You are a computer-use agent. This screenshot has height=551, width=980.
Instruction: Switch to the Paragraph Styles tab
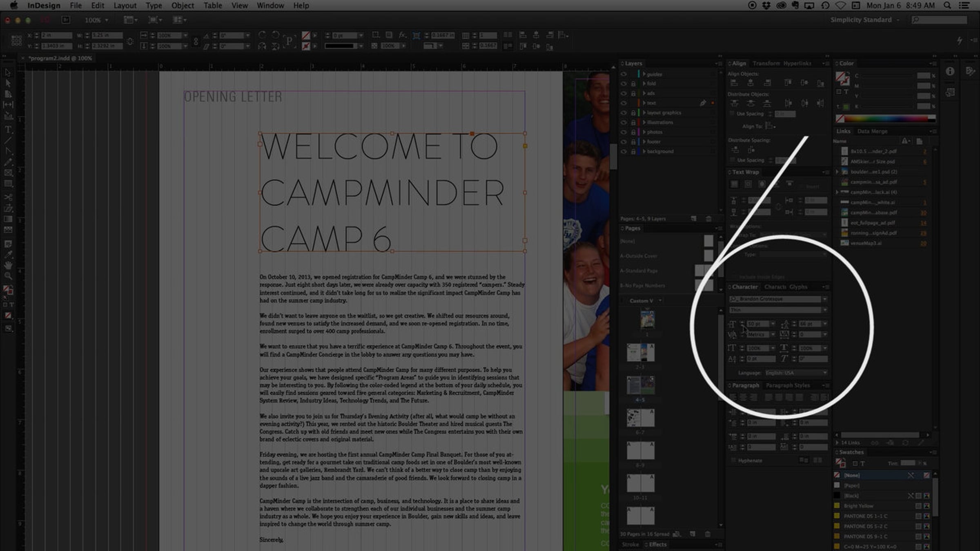pos(787,385)
